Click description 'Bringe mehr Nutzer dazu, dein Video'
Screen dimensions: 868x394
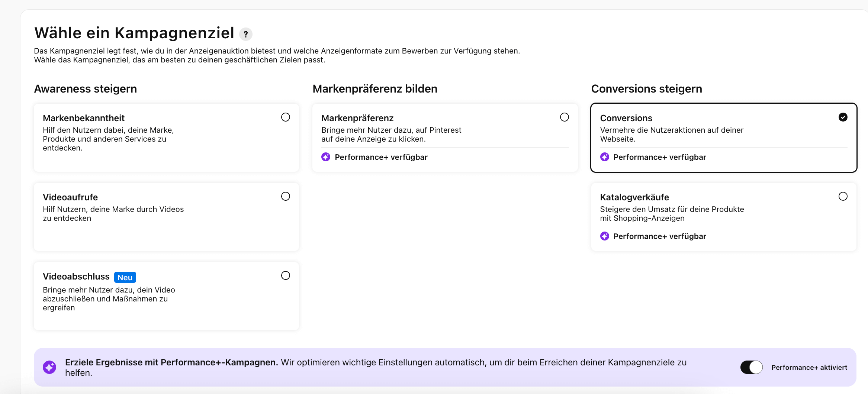[109, 299]
